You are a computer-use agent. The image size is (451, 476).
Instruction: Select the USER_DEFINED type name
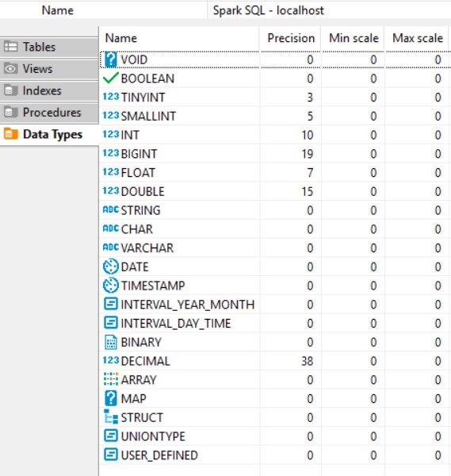click(x=159, y=455)
